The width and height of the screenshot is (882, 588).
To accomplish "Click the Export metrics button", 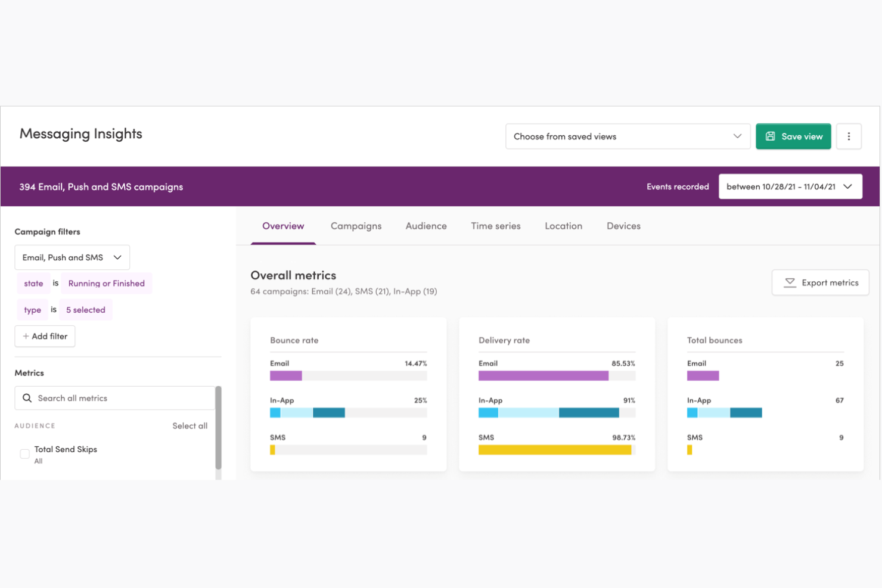I will click(x=821, y=282).
